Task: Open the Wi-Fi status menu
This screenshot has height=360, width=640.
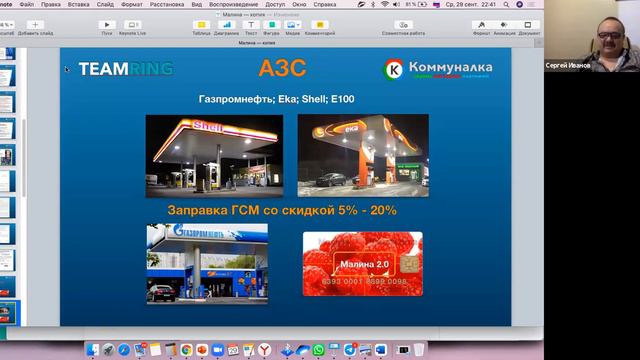Action: pos(384,4)
